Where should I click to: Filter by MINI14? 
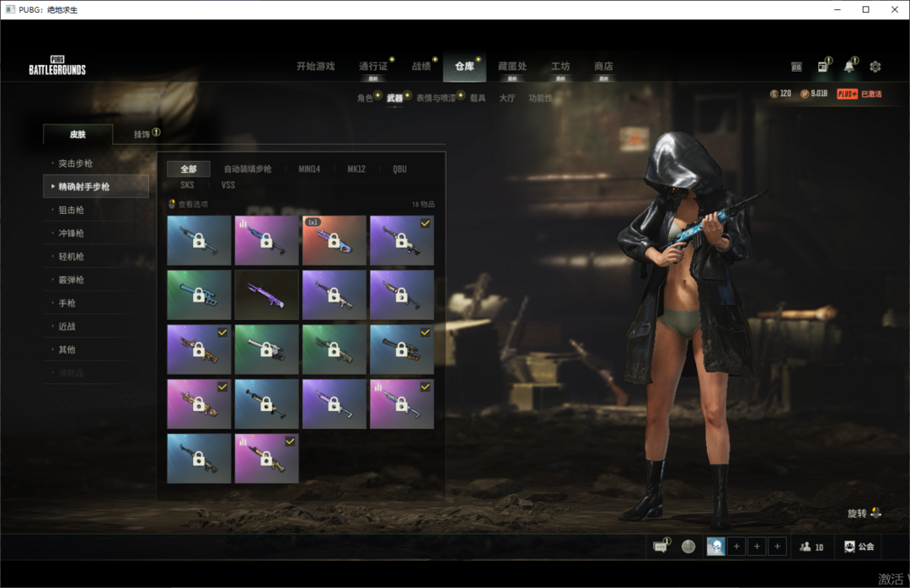[309, 169]
